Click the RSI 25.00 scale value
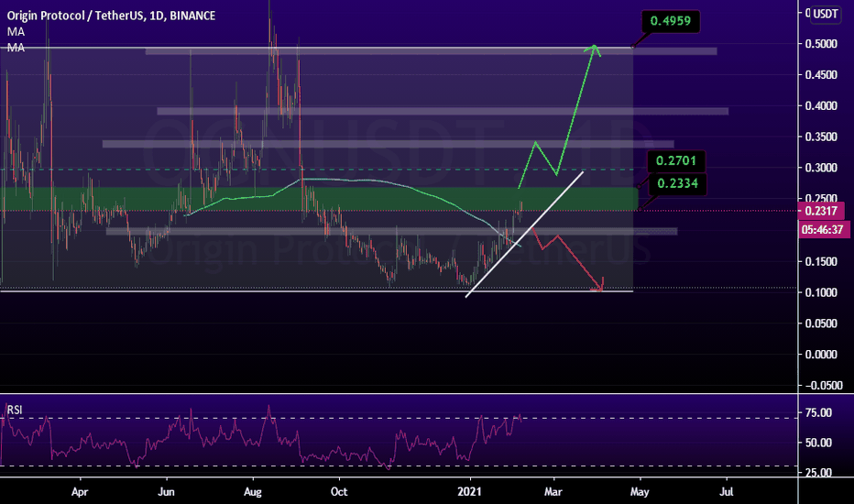Viewport: 854px width, 504px height. pyautogui.click(x=818, y=472)
